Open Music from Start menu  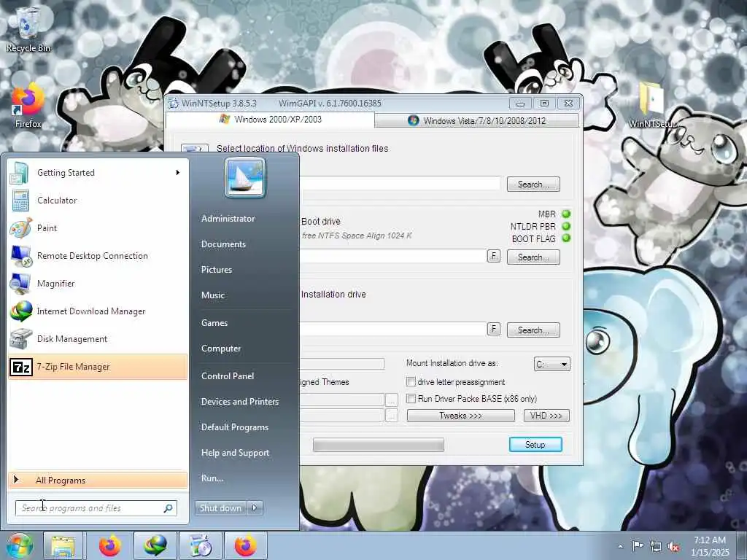pos(213,295)
